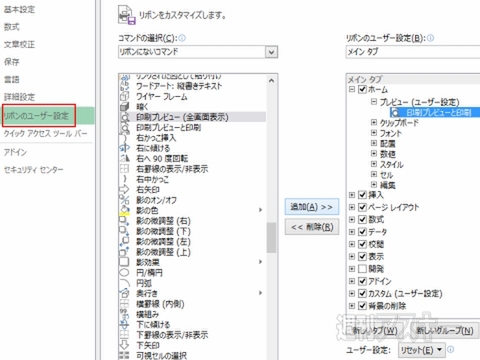Click the 影の色 paint bucket icon

coord(124,210)
